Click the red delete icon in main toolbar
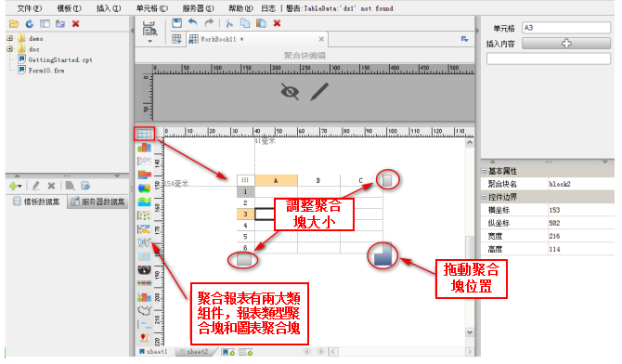 [277, 23]
